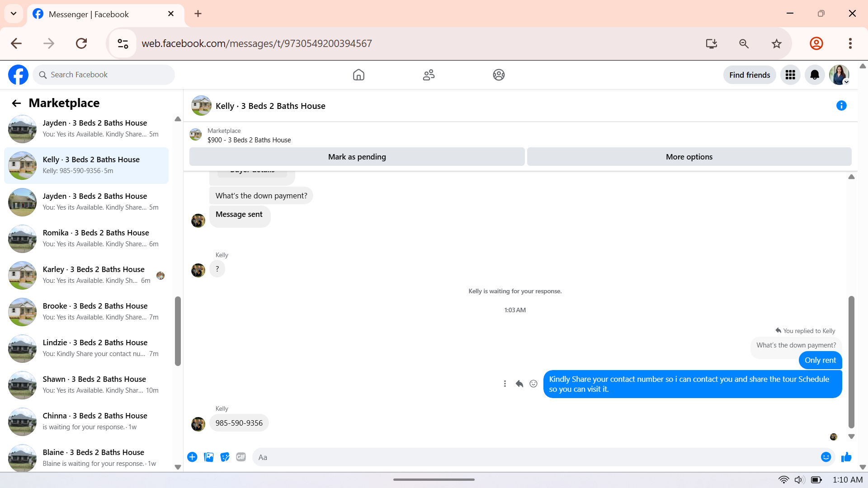The image size is (868, 488).
Task: Open the GIF picker
Action: click(x=241, y=457)
